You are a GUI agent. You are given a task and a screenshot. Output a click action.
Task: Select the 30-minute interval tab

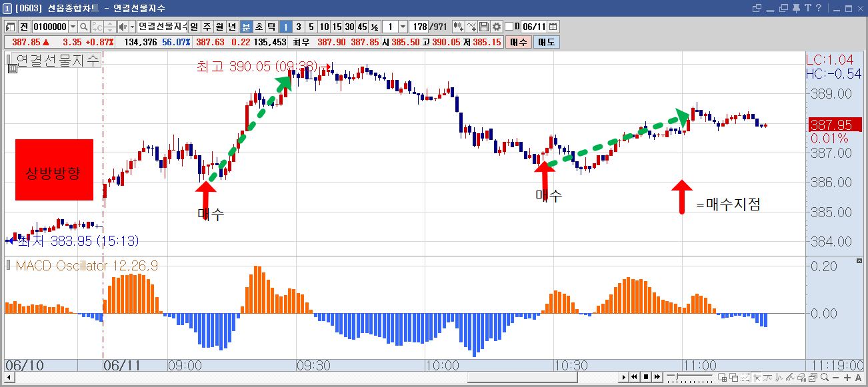pyautogui.click(x=349, y=27)
